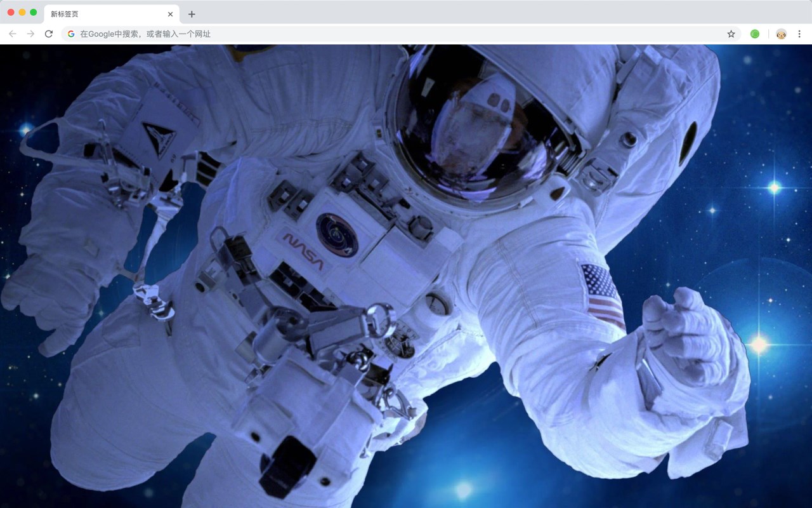Click the Google icon in address bar

click(x=71, y=34)
